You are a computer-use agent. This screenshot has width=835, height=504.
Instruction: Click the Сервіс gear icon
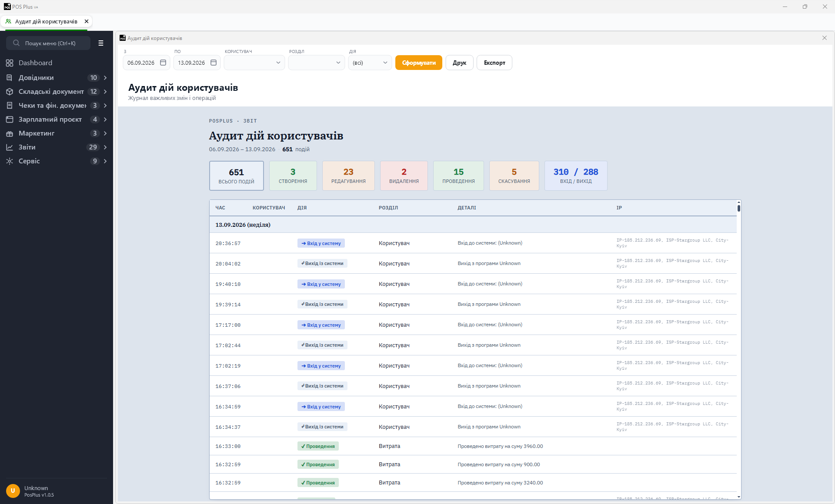tap(10, 161)
